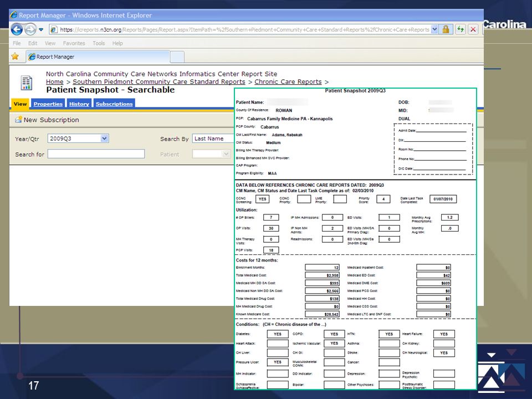The width and height of the screenshot is (532, 399).
Task: Click Known Medicare Cost $28,542 value
Action: [x=323, y=314]
